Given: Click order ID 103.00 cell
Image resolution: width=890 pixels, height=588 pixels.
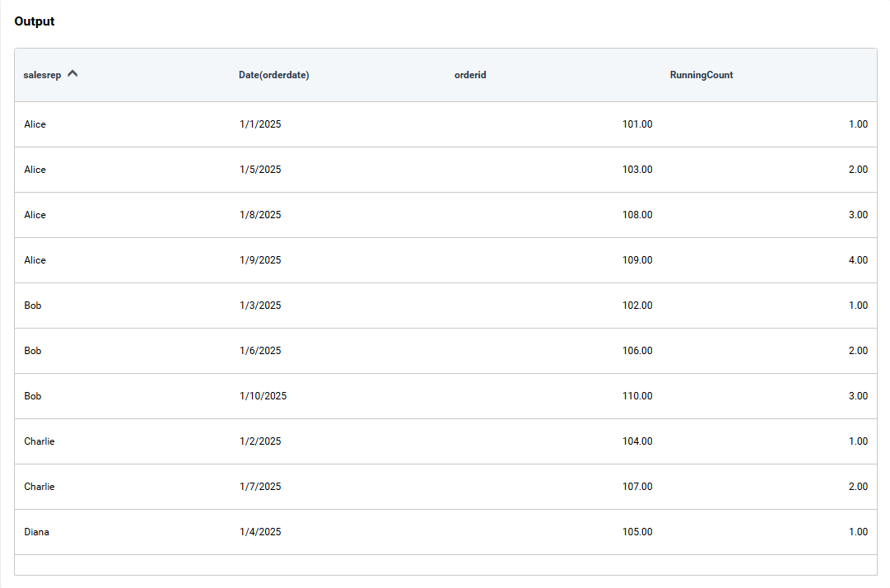Looking at the screenshot, I should 637,170.
